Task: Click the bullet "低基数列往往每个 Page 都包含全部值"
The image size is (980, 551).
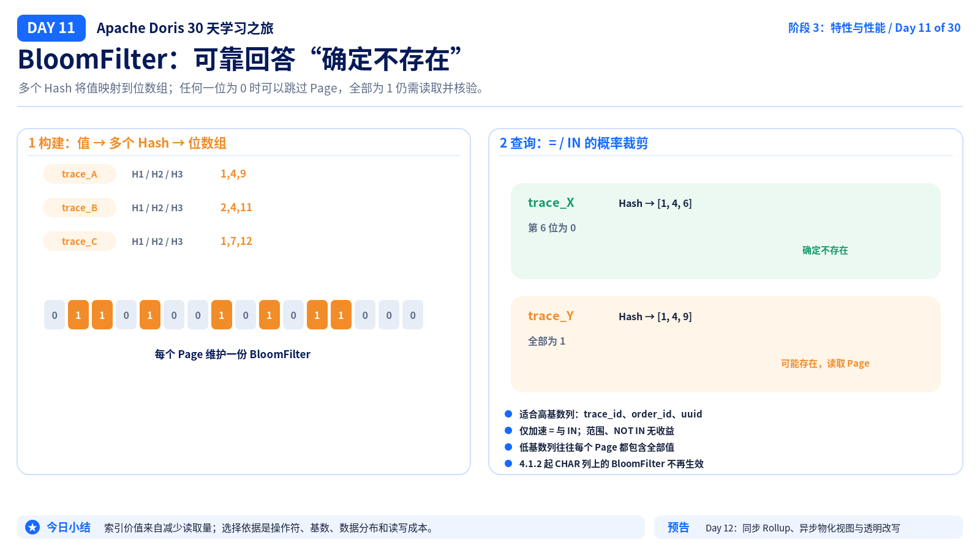Action: [597, 448]
